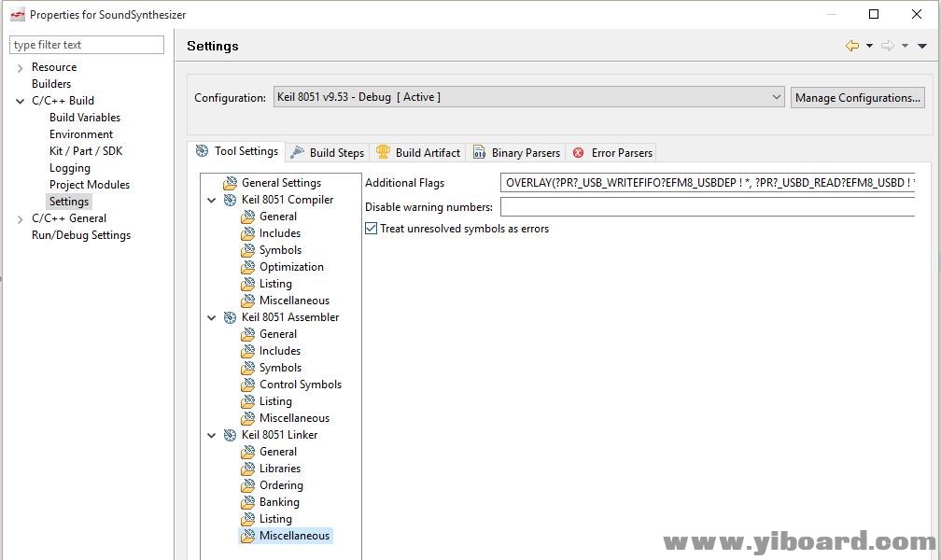
Task: Click the Binary Parsers icon
Action: 479,152
